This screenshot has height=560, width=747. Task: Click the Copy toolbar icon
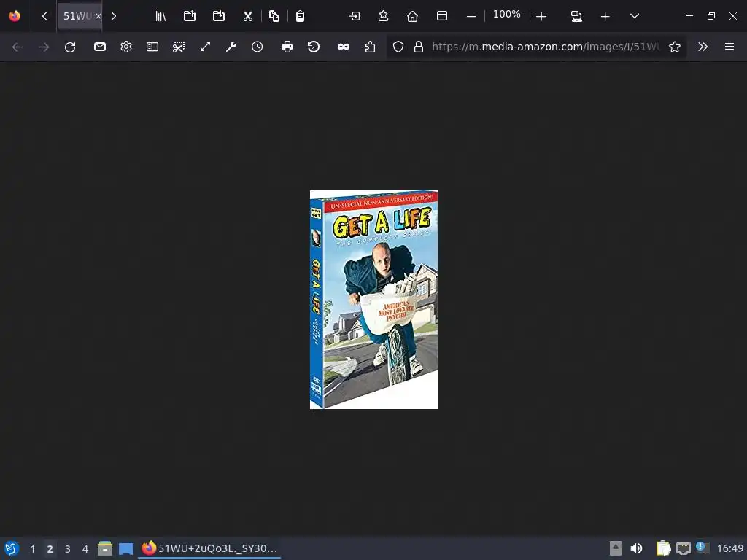(274, 16)
